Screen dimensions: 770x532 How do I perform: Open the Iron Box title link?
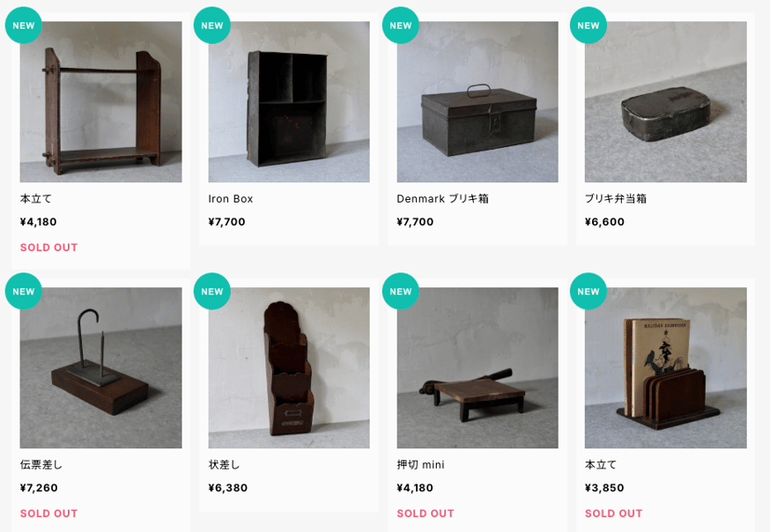(x=231, y=199)
